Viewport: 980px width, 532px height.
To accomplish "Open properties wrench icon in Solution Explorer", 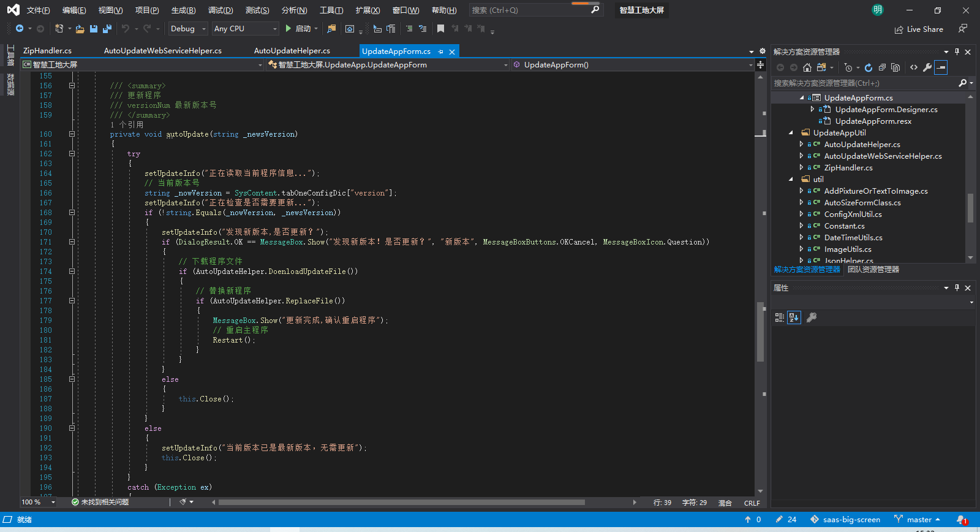I will tap(927, 67).
